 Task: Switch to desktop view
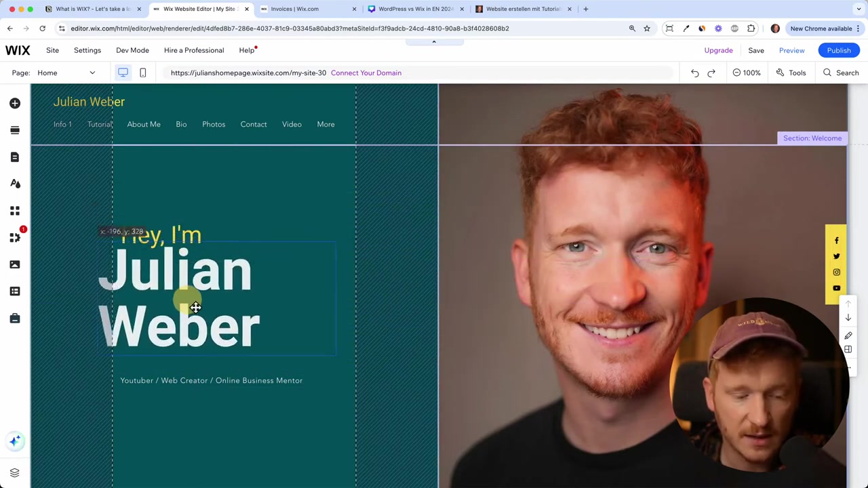(x=123, y=73)
